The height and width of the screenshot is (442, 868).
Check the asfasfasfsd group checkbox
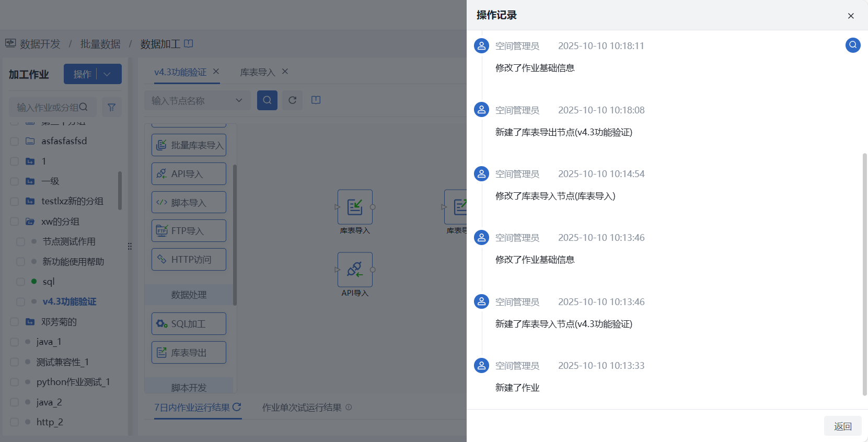[x=15, y=141]
